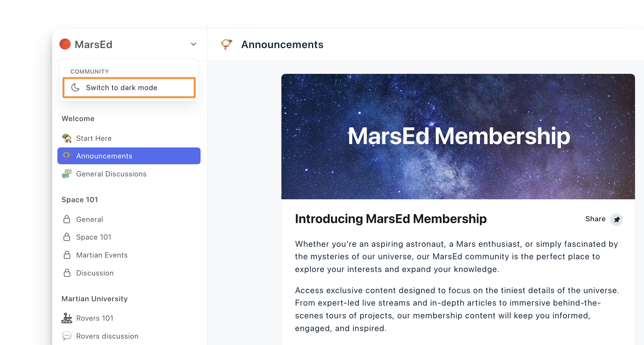Toggle the pin on the Membership post

pyautogui.click(x=616, y=220)
